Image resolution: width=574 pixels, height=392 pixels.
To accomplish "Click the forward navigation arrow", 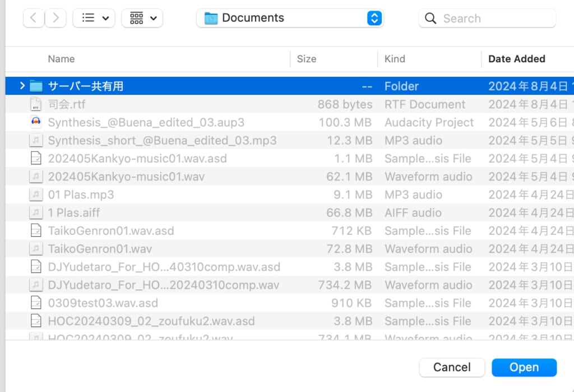I will pos(55,17).
